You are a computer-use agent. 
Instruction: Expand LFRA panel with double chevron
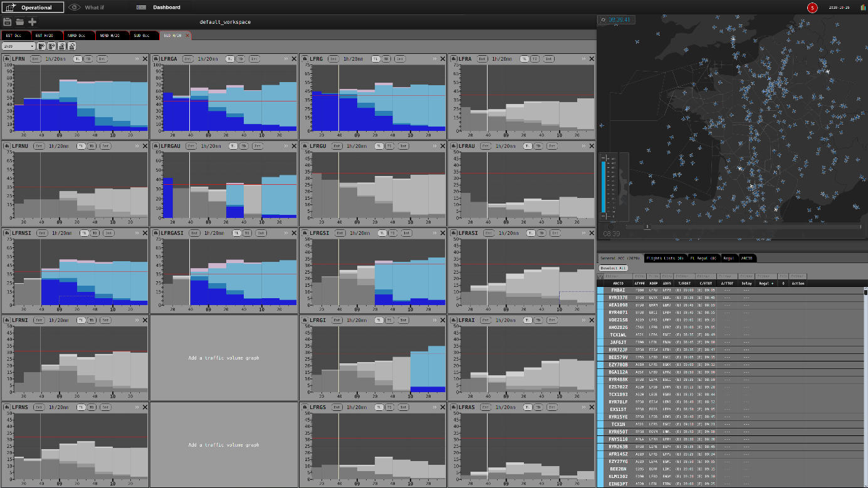coord(583,59)
